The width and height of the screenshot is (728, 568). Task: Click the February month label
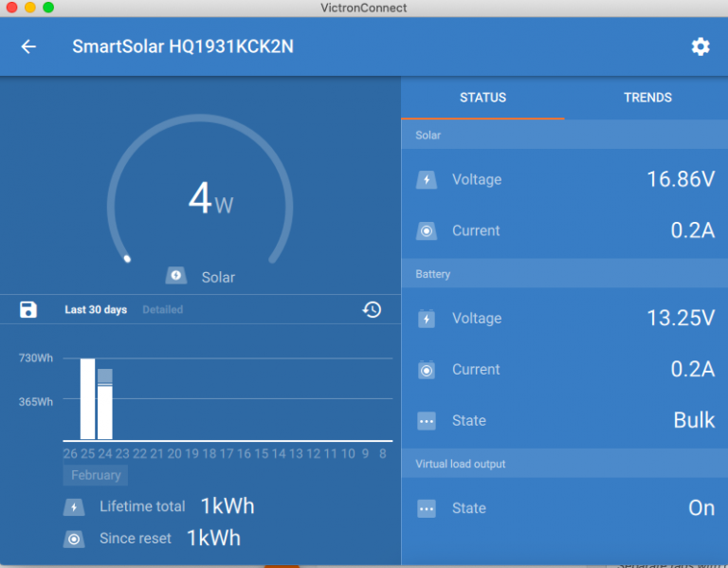(96, 475)
